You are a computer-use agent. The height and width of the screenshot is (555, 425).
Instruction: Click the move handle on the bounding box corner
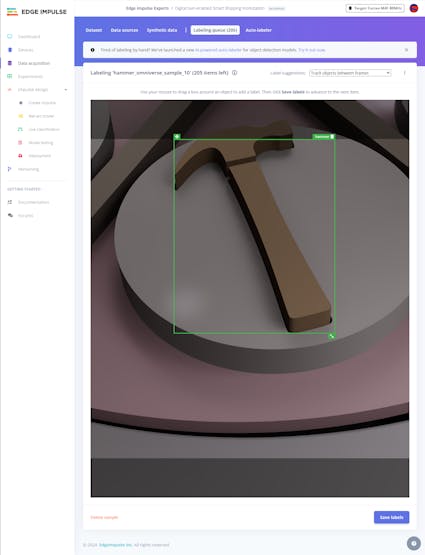click(x=177, y=136)
